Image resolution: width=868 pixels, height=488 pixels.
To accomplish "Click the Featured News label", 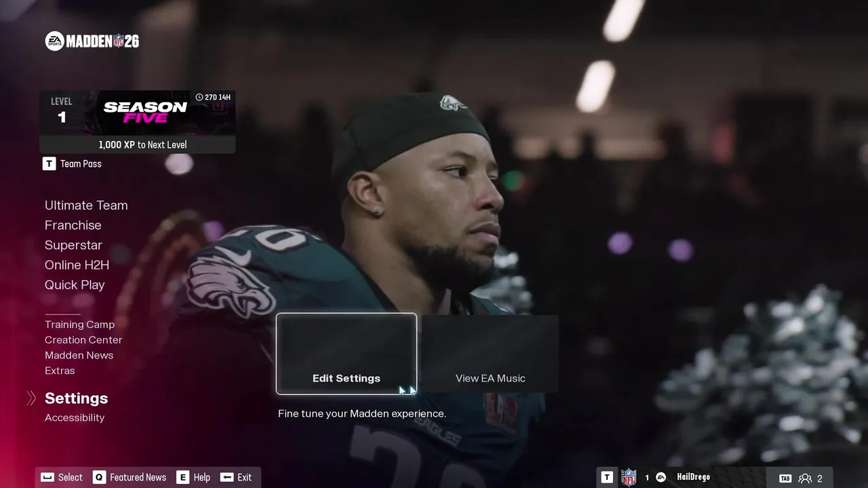I will [138, 477].
